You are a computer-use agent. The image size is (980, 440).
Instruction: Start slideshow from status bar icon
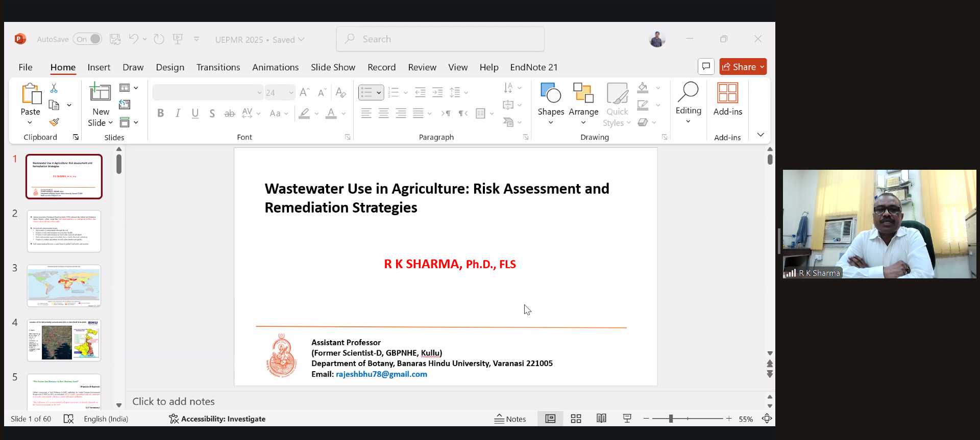point(627,419)
